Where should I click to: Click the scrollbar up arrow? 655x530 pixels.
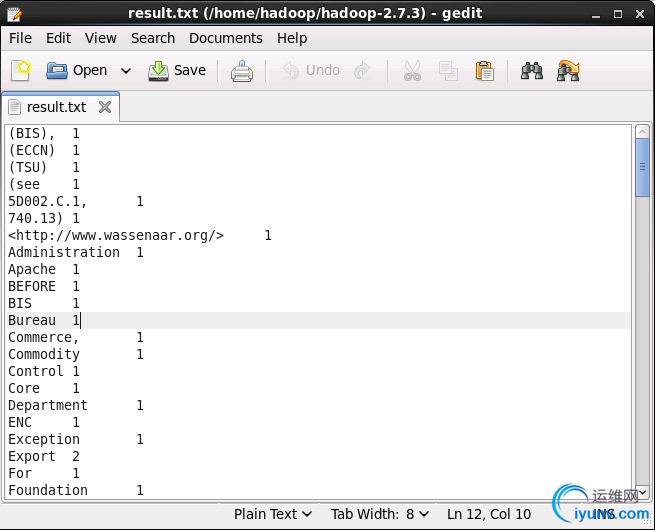point(642,132)
